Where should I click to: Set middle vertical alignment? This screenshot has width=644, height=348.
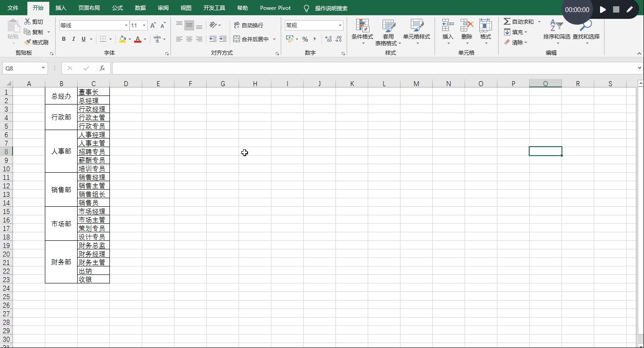click(189, 25)
